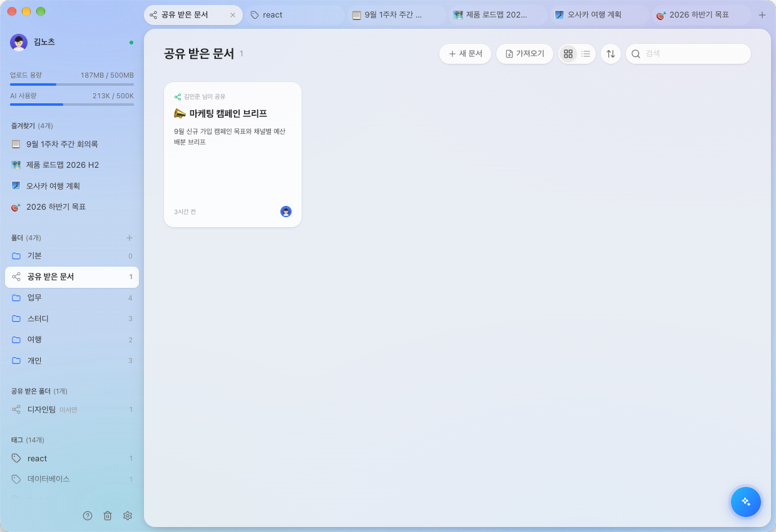Switch to the 9월 1주차 주간 tab
The height and width of the screenshot is (532, 776).
coord(397,15)
